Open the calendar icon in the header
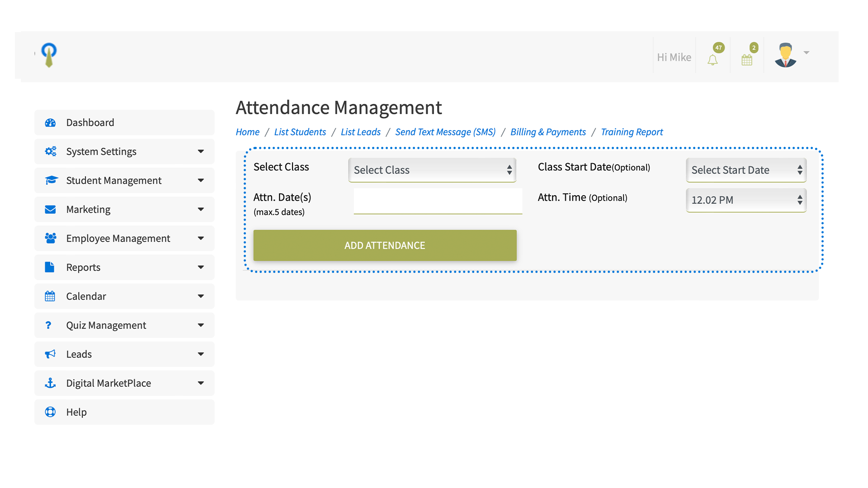Image resolution: width=868 pixels, height=488 pixels. [x=747, y=60]
